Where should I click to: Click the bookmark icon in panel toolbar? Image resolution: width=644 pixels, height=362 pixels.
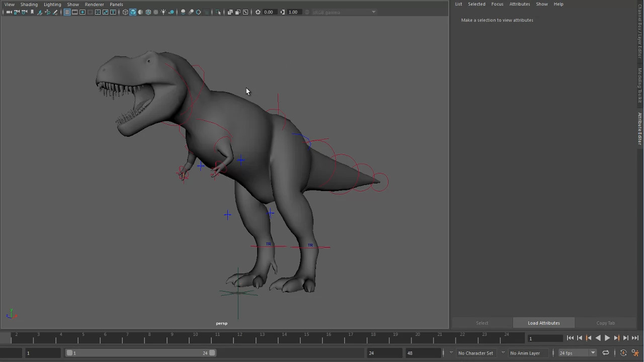[x=32, y=12]
